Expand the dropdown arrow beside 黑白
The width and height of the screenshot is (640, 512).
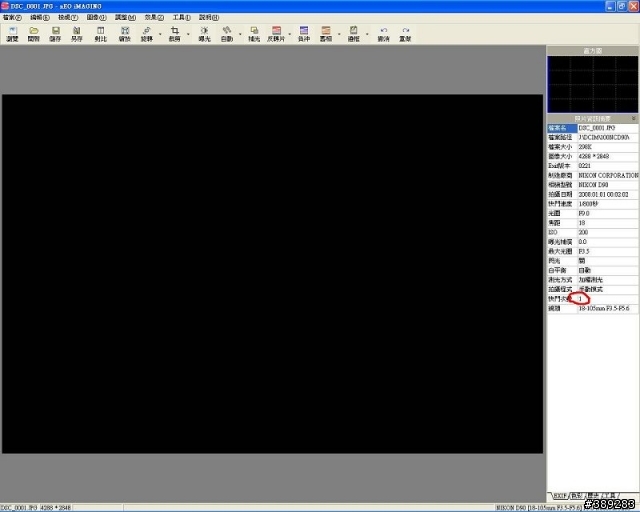[339, 34]
